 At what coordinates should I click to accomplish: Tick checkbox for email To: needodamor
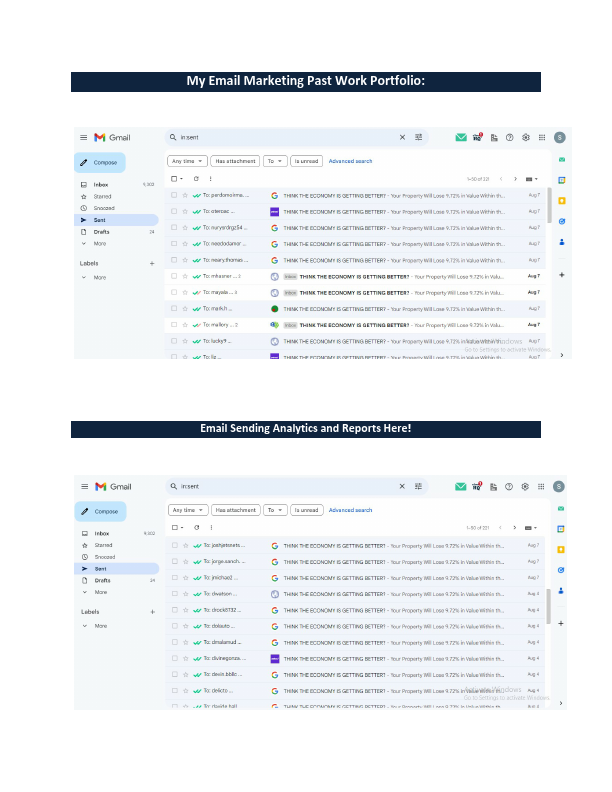[174, 243]
